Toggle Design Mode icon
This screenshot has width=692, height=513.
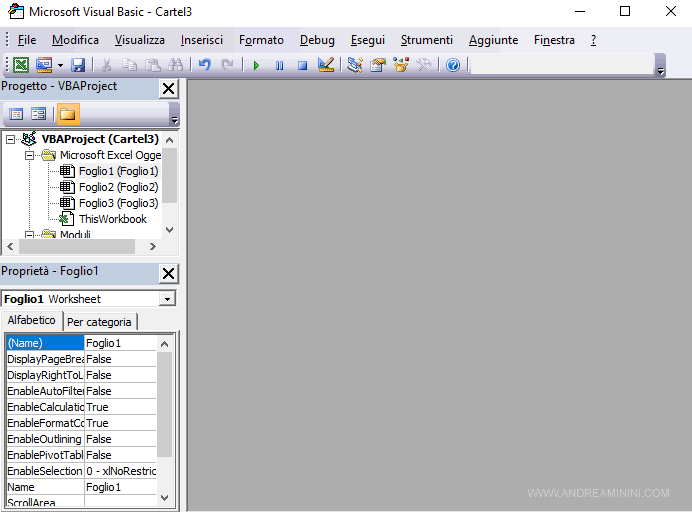coord(326,65)
